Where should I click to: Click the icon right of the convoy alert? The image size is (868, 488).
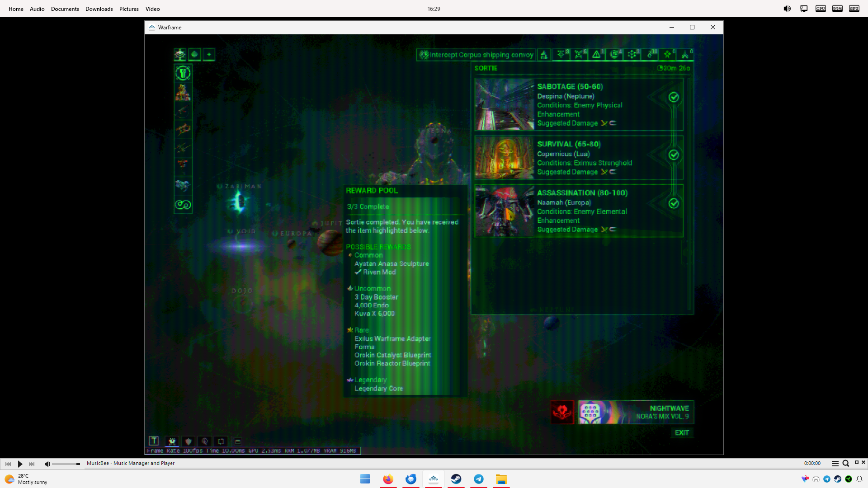[x=544, y=55]
